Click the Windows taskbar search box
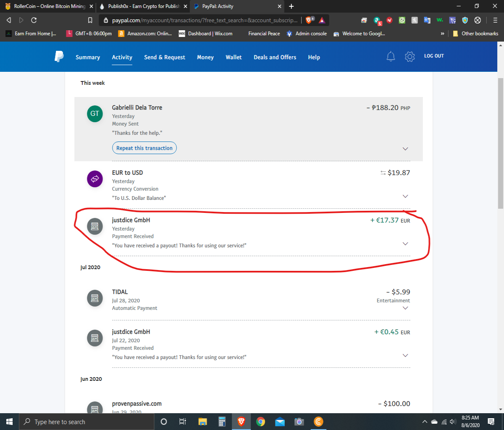This screenshot has width=504, height=430. click(x=87, y=422)
